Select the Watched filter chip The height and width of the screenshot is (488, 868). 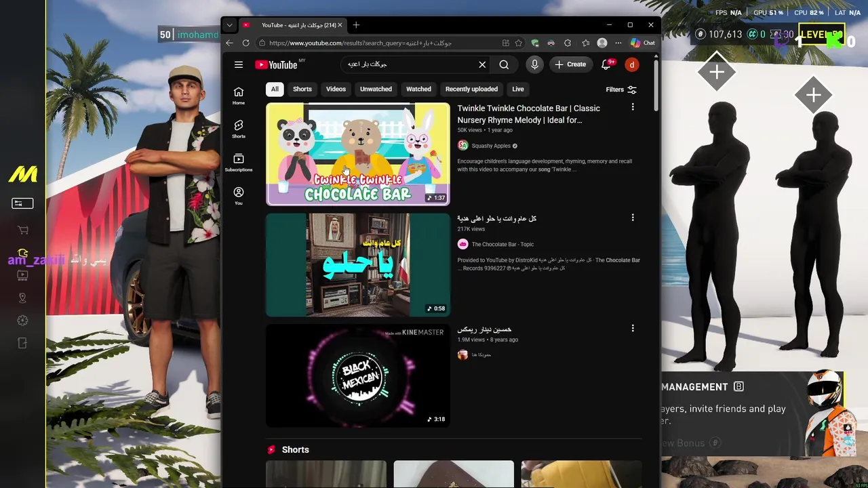418,89
